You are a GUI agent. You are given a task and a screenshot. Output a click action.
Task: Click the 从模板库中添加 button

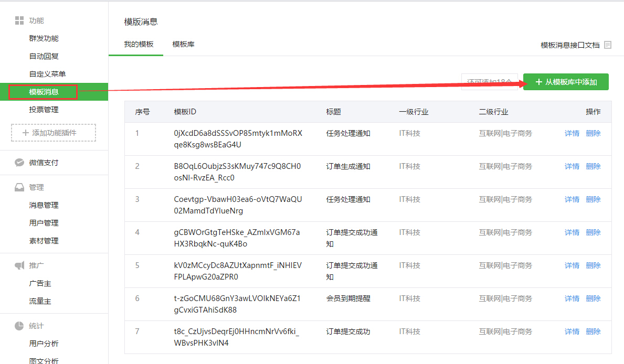coord(566,82)
